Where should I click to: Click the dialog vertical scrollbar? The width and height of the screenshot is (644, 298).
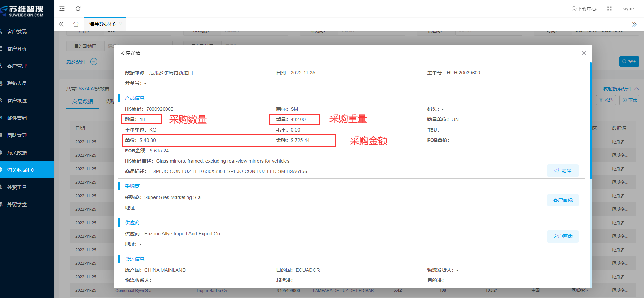(591, 120)
